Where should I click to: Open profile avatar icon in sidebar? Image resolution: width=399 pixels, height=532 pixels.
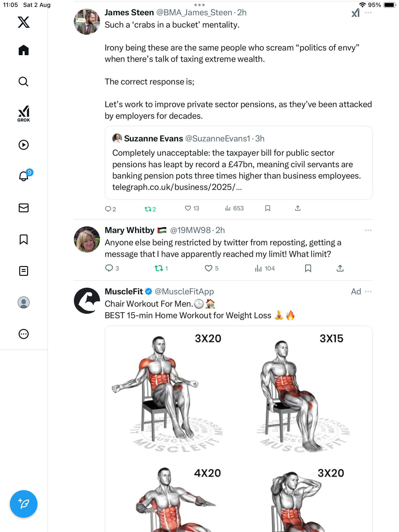[24, 302]
